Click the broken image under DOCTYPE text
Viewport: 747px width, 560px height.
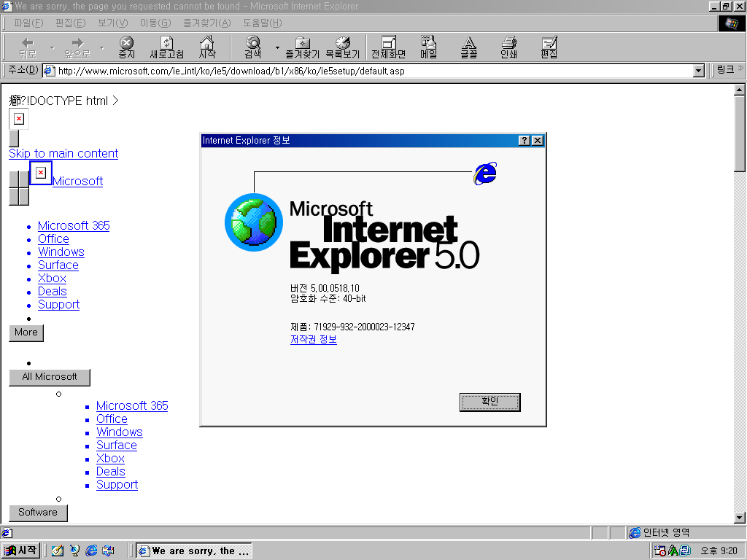pos(19,119)
